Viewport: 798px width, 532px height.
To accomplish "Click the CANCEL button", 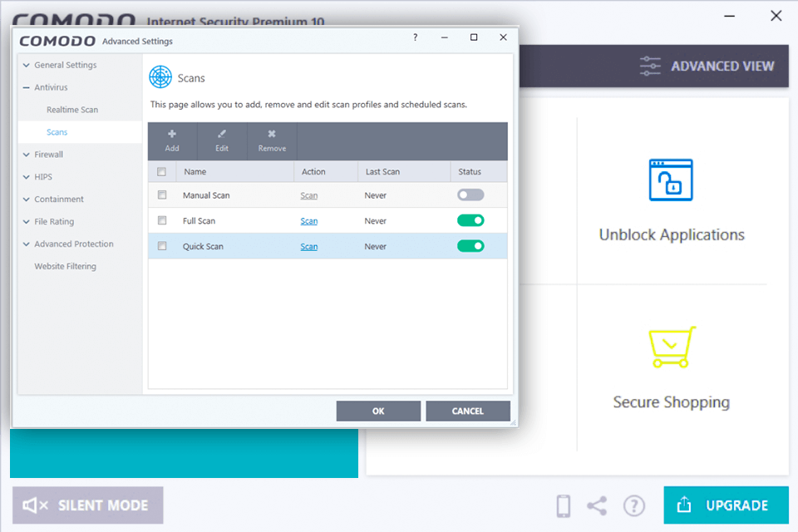I will click(468, 411).
